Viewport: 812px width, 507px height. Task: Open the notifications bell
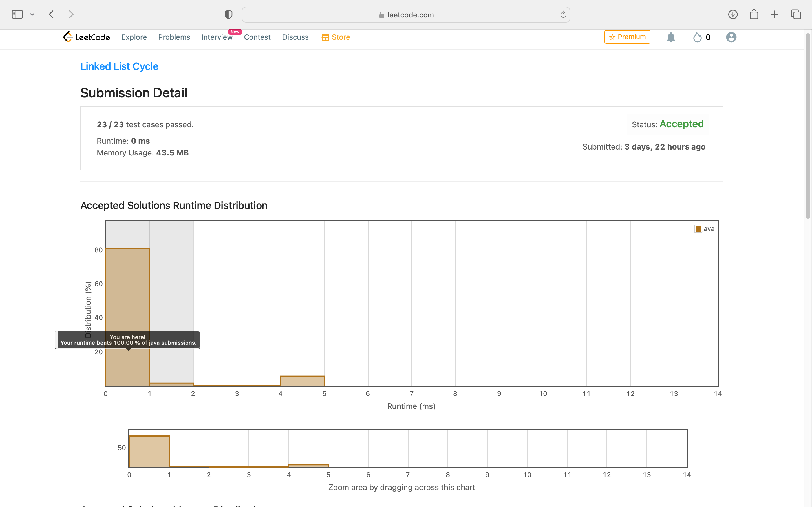coord(670,37)
